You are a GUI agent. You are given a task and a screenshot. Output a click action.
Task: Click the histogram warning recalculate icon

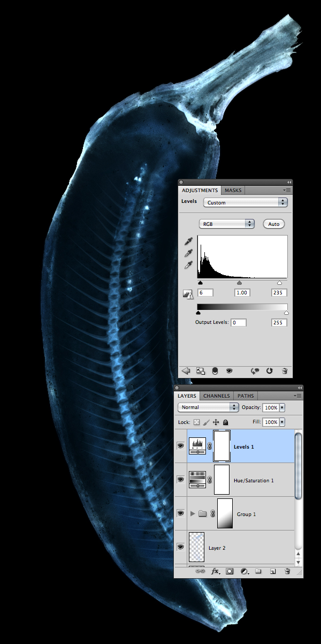click(x=188, y=293)
